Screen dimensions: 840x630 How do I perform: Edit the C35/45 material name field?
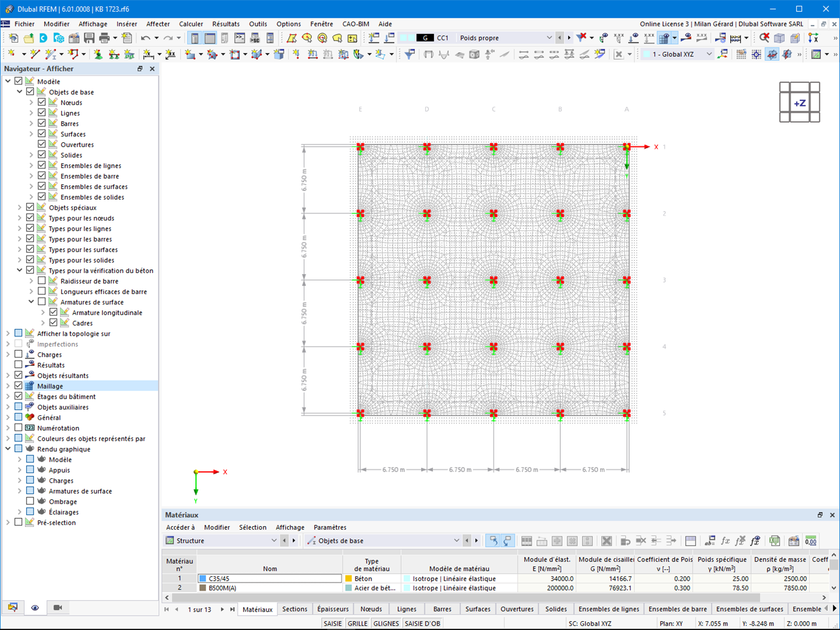click(x=270, y=579)
